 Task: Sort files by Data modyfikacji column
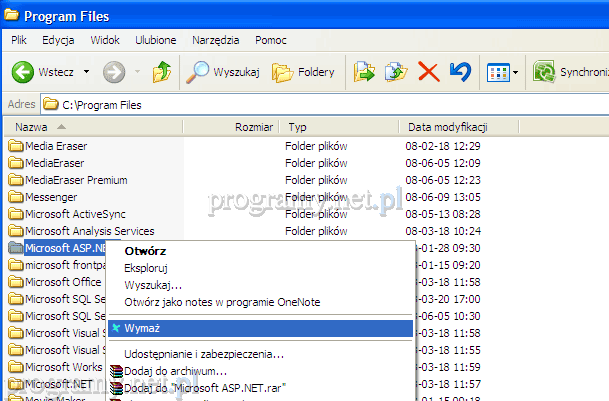[447, 128]
